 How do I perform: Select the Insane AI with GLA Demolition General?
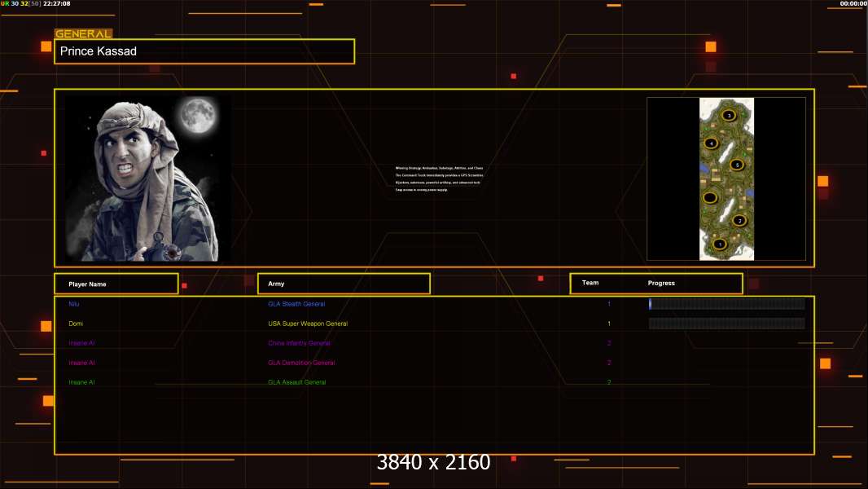(x=81, y=363)
